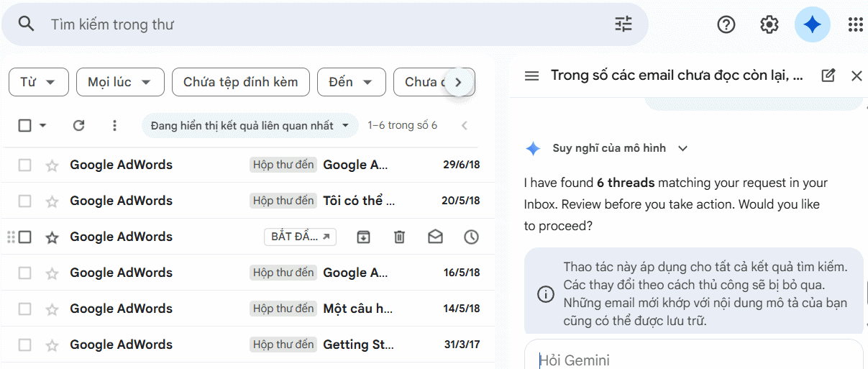The height and width of the screenshot is (369, 868).
Task: Select the 14/5/18 email checkbox
Action: coord(24,309)
